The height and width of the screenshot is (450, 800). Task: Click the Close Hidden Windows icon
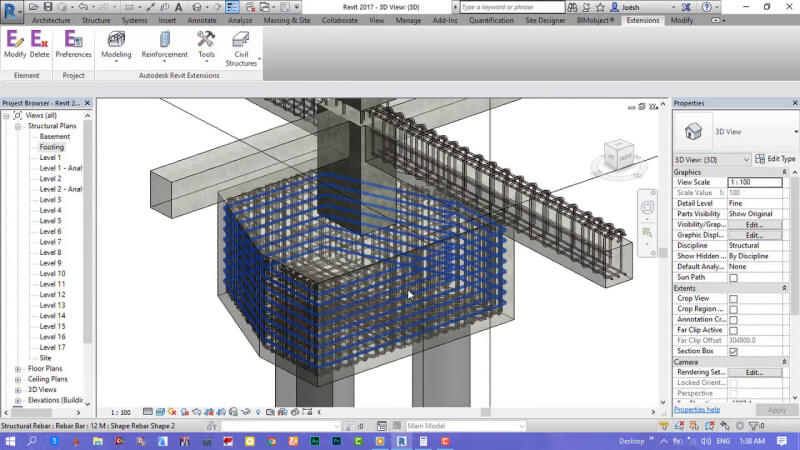click(x=250, y=7)
